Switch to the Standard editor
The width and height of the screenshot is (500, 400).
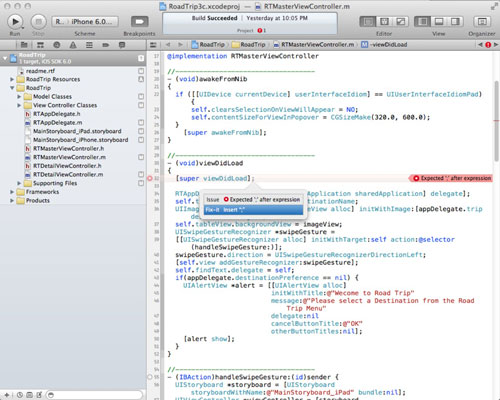(368, 22)
